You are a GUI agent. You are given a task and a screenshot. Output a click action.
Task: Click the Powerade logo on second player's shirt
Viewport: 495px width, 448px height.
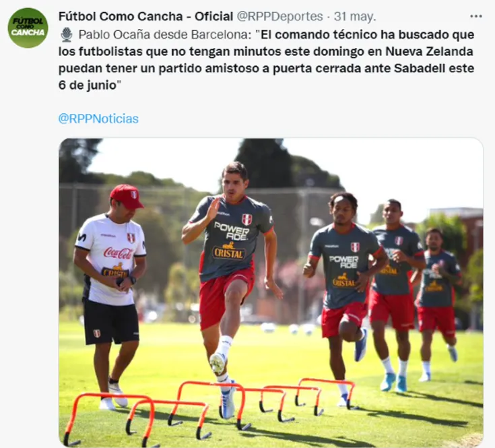[343, 262]
